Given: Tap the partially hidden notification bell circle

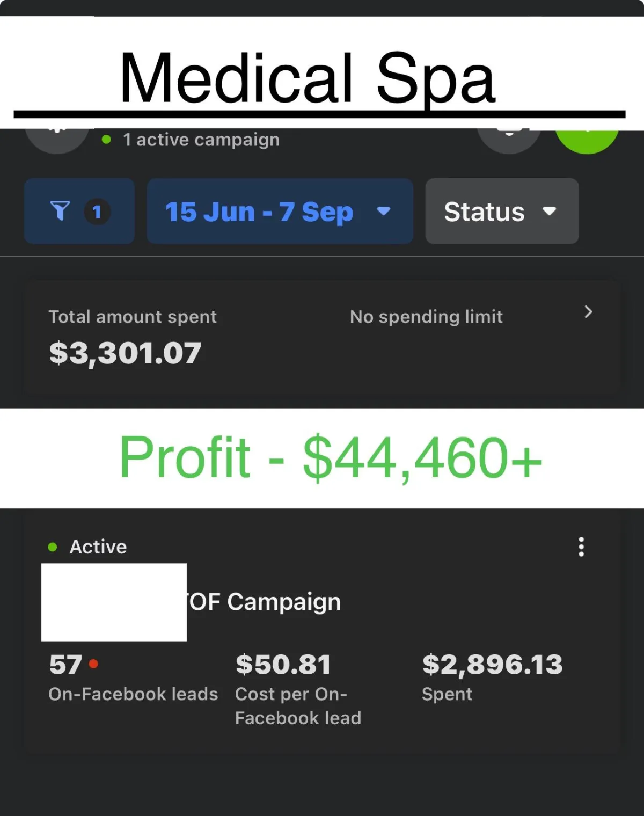Looking at the screenshot, I should coord(509,141).
